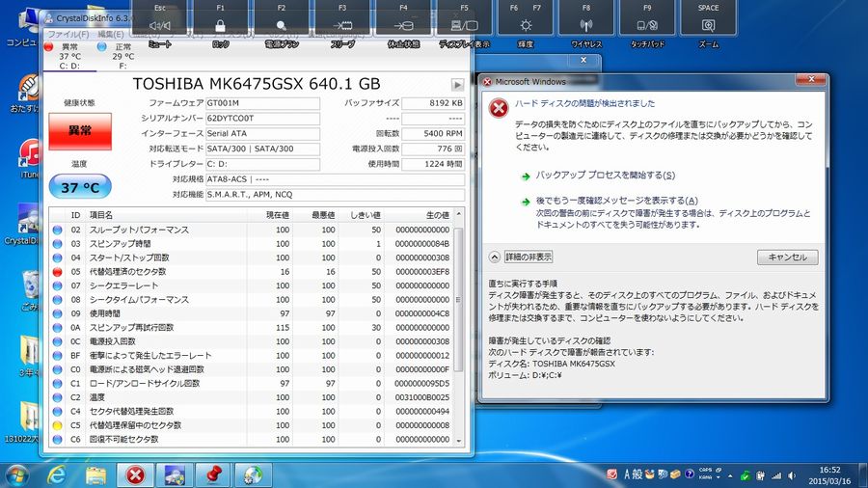Click the しきい値 column header
Screen dimensions: 868x488
(361, 215)
